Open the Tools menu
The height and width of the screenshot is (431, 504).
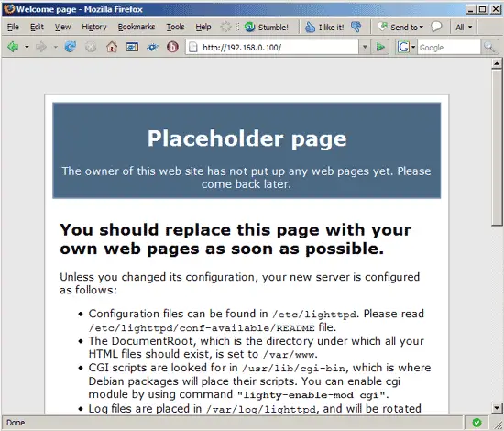pos(176,27)
